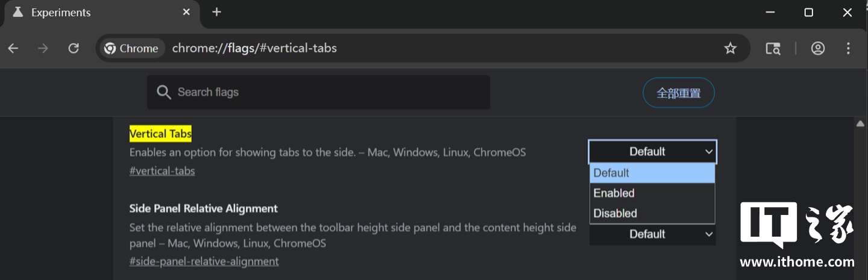Switch to the Experiments tab
The width and height of the screenshot is (868, 280).
(90, 13)
